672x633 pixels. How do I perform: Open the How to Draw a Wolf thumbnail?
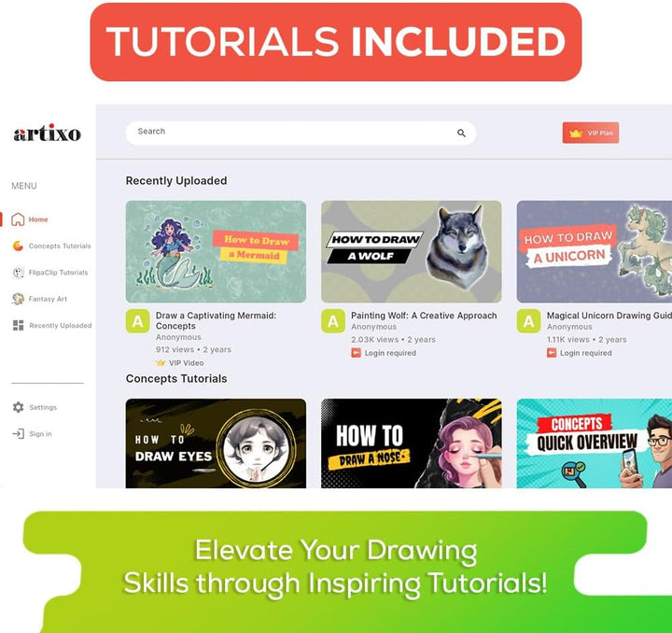[x=412, y=251]
